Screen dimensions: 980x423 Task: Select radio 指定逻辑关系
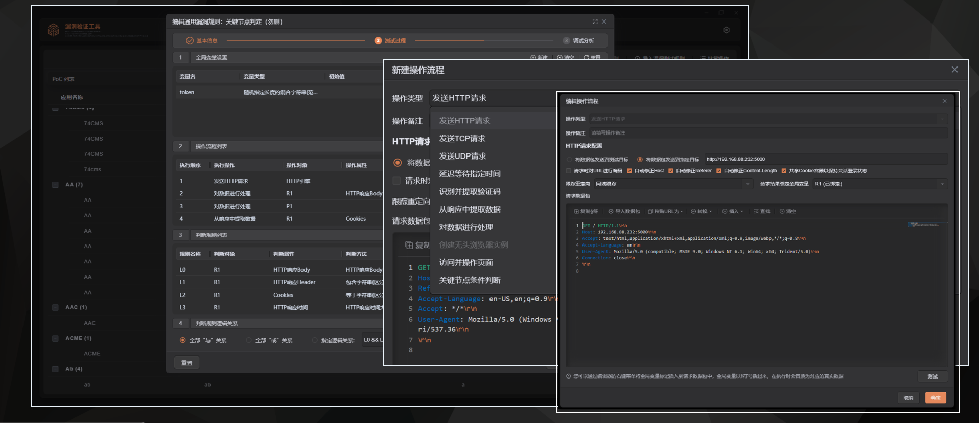[x=315, y=340]
